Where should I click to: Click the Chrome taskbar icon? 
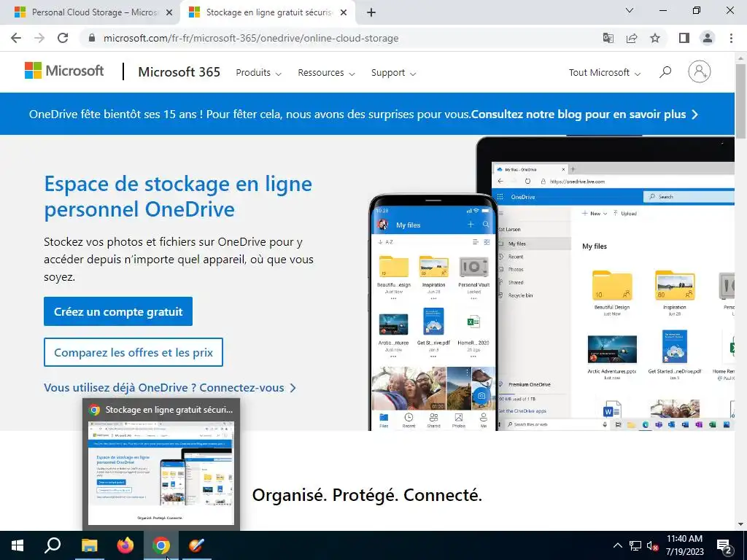161,545
